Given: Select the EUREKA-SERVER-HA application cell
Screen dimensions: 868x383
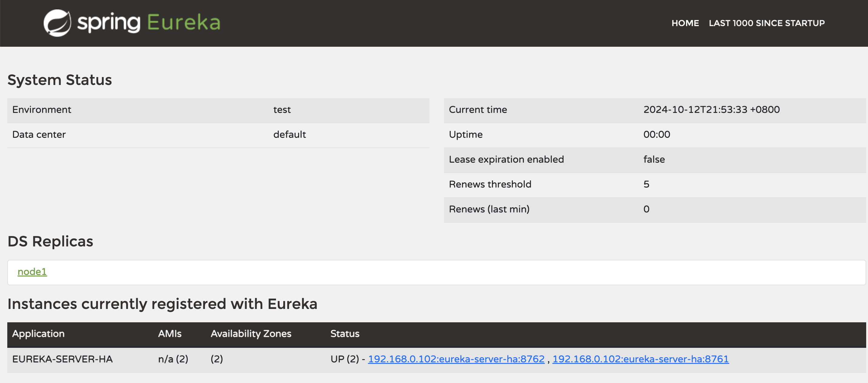Looking at the screenshot, I should [62, 359].
